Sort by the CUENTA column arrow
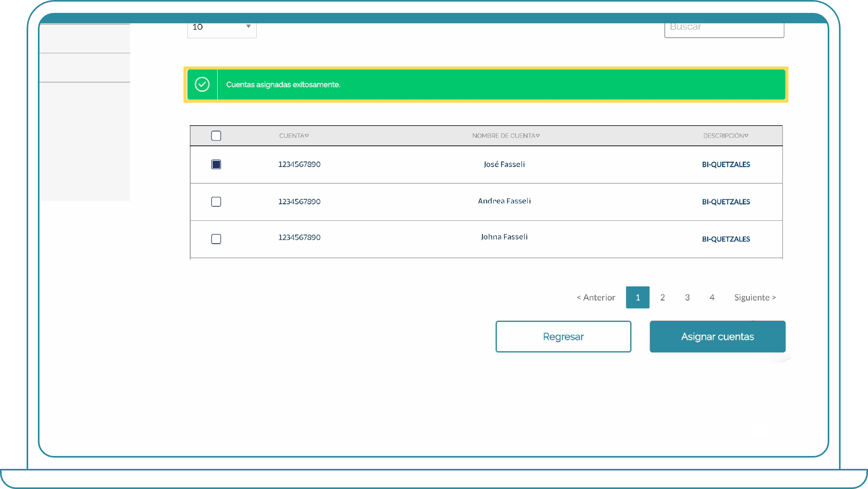The image size is (868, 489). pos(307,136)
